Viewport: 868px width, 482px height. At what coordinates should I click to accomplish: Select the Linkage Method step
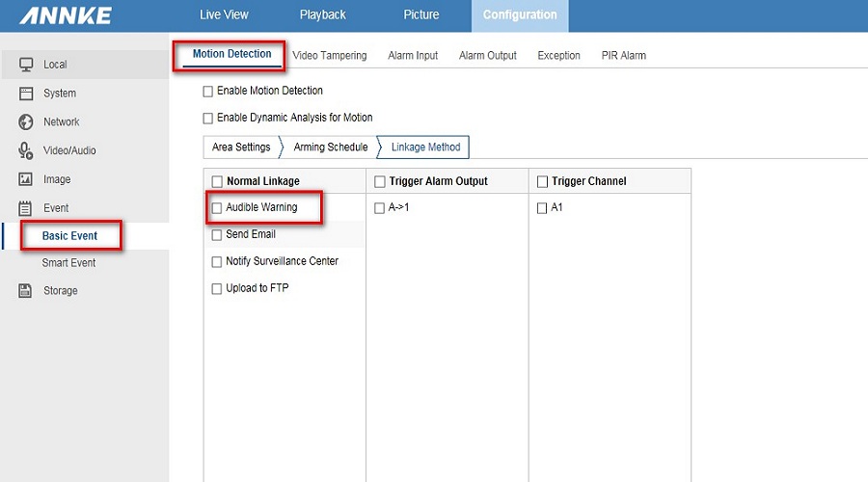(425, 147)
